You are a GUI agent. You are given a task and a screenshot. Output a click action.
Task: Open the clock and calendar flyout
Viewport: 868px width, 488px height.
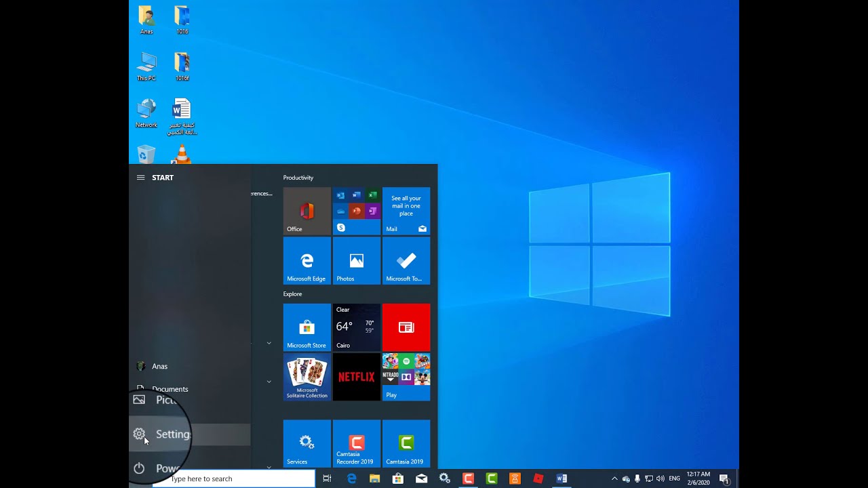[698, 479]
